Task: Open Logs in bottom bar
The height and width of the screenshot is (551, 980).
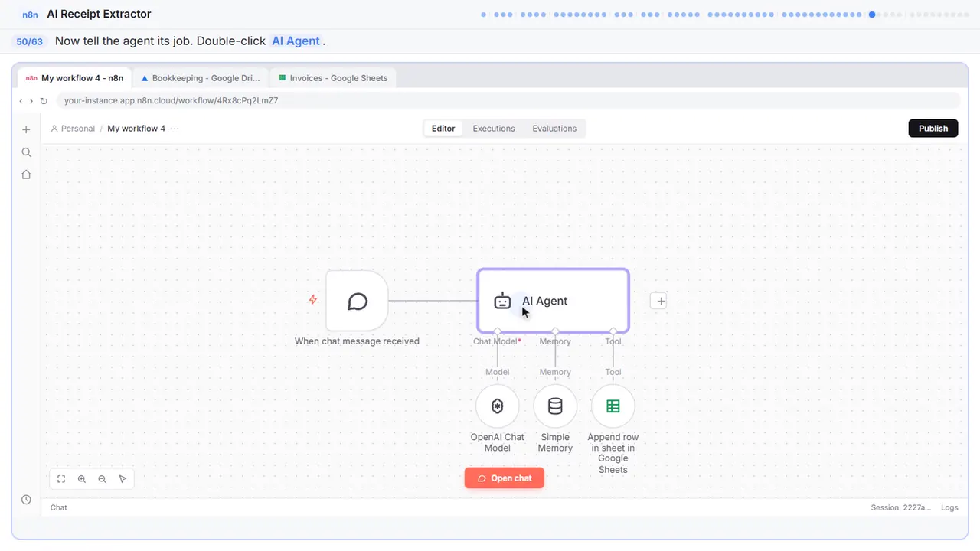Action: 949,507
